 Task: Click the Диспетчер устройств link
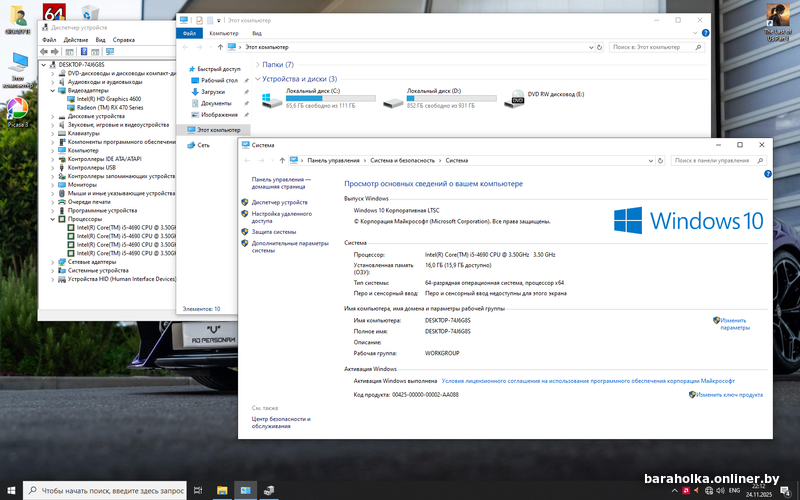click(280, 202)
